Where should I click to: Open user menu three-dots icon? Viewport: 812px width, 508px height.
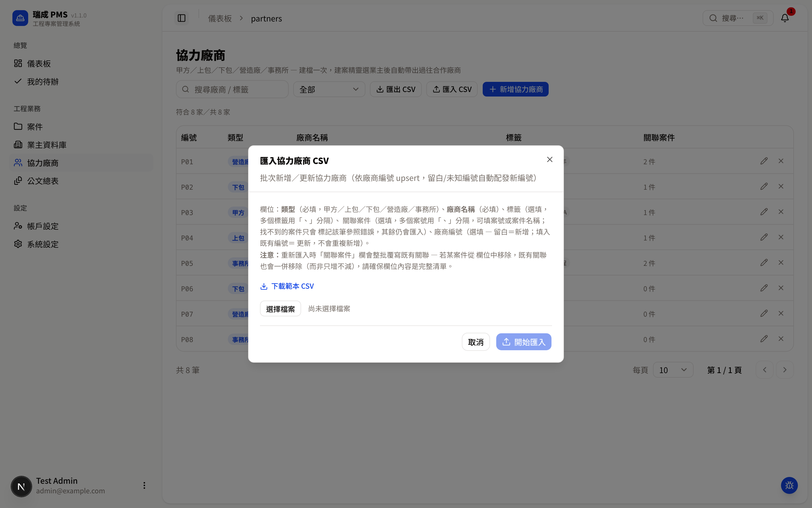144,486
